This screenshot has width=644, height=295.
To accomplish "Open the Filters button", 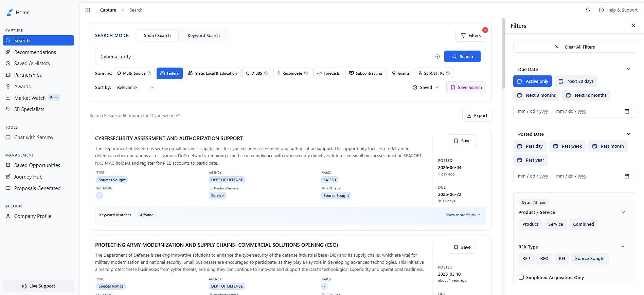I will click(x=471, y=35).
